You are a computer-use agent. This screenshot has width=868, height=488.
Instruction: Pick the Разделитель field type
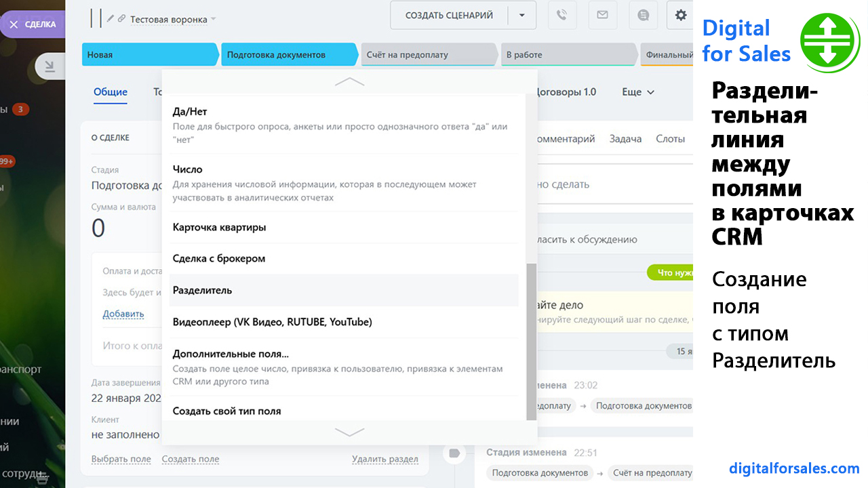344,290
